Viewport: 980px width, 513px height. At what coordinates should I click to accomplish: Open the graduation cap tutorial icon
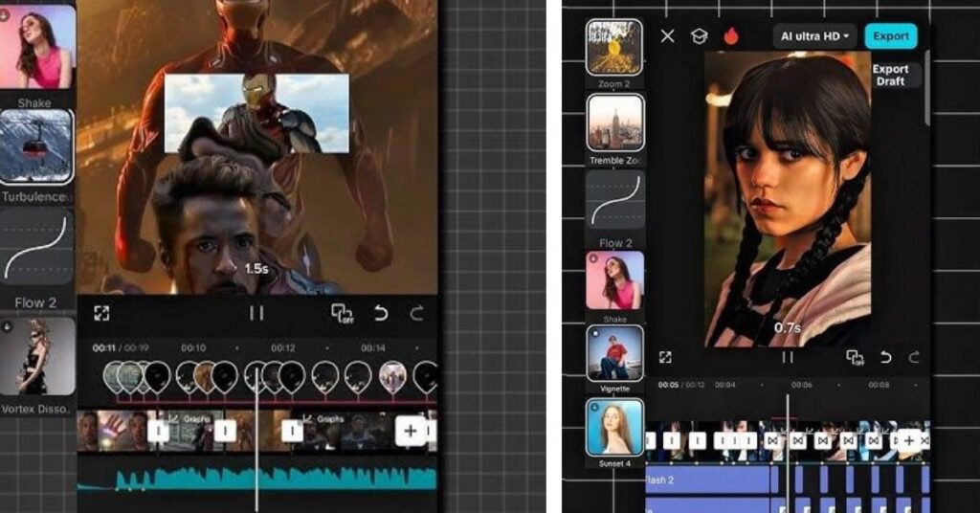pyautogui.click(x=700, y=36)
